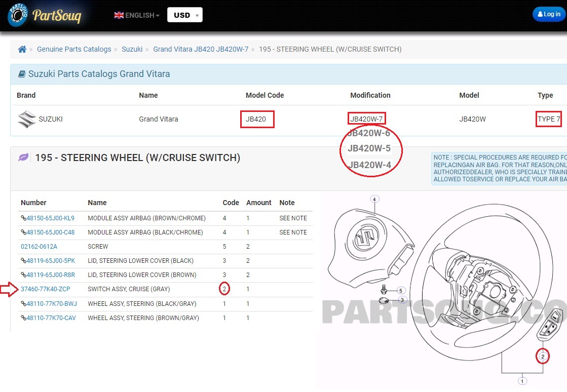Click callout number 1 on diagram
567x392 pixels.
click(x=522, y=381)
